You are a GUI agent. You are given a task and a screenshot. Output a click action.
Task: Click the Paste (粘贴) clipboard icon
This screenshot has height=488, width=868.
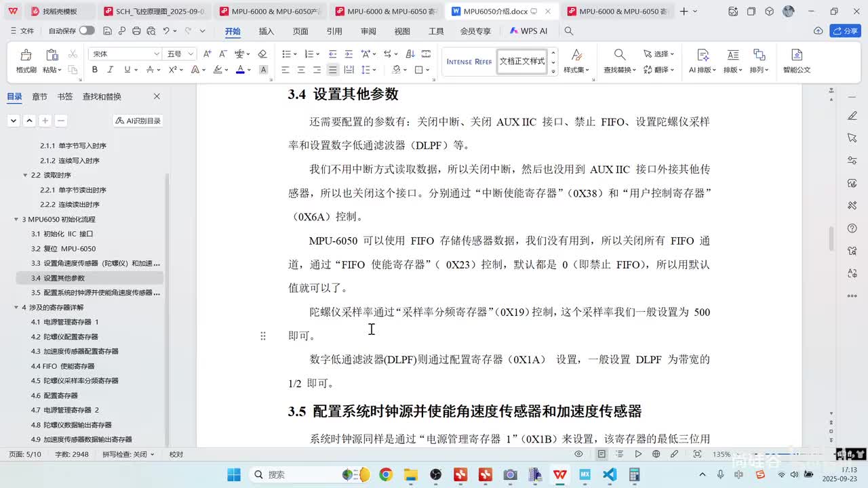52,55
